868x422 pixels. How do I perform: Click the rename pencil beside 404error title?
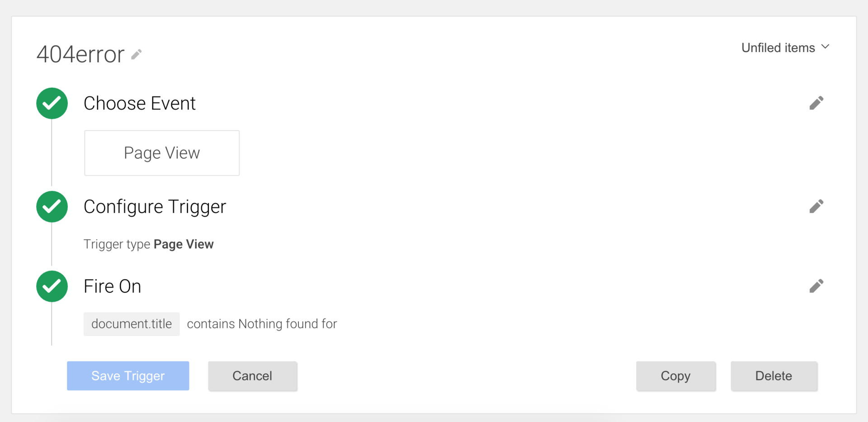[137, 55]
